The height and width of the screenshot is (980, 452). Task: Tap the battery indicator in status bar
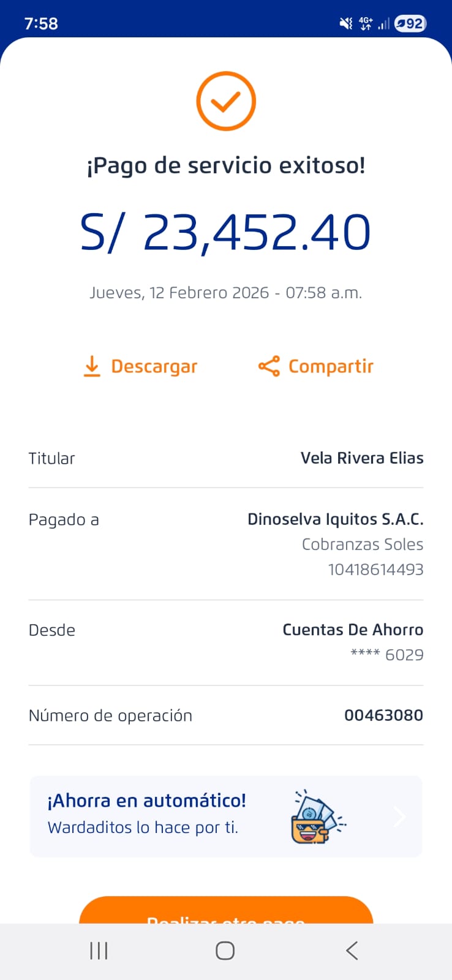click(410, 24)
